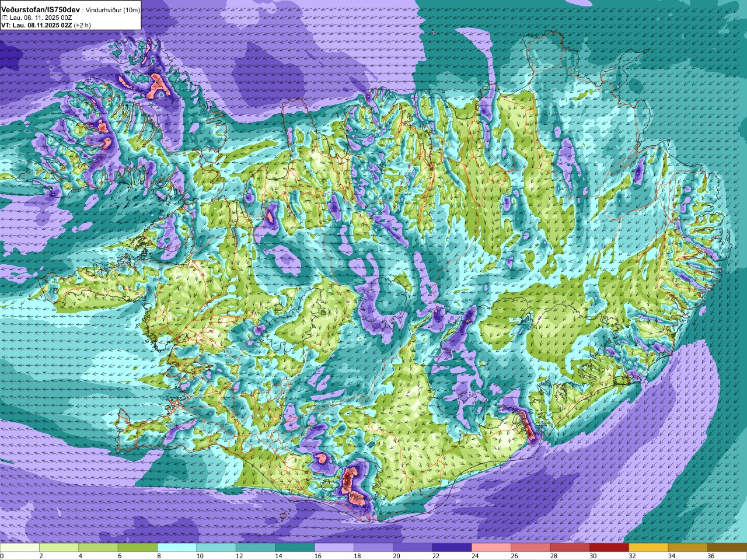Screen dimensions: 747x560
Task: Click the 16 tick label in legend
Action: 317,556
